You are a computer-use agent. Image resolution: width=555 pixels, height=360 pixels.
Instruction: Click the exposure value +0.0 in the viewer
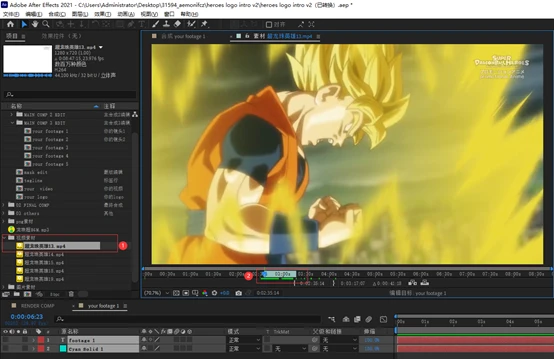224,293
